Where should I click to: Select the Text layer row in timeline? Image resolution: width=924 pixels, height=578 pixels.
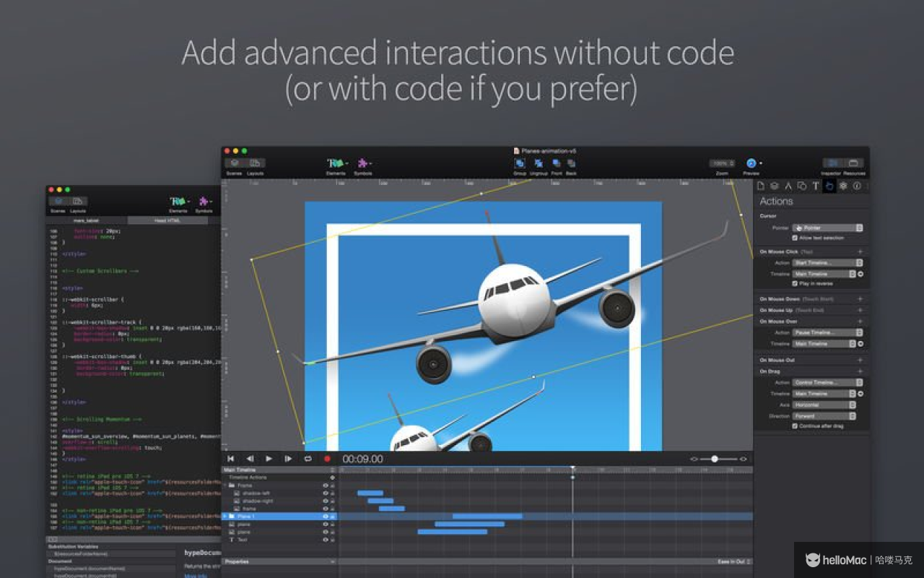point(279,540)
